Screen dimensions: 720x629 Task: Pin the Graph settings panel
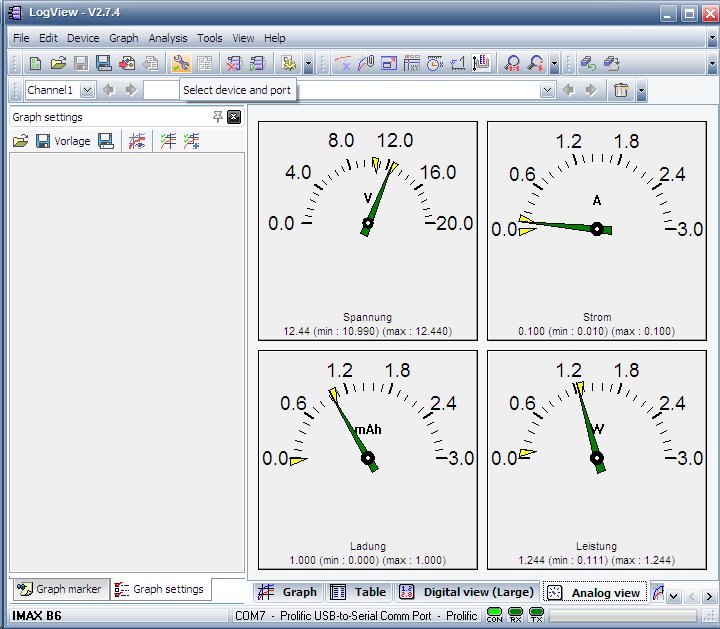coord(218,117)
